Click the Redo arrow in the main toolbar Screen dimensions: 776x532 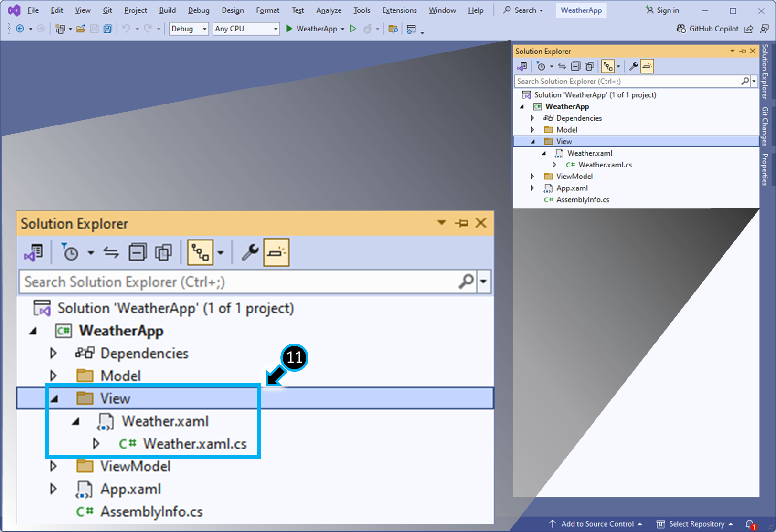(148, 29)
